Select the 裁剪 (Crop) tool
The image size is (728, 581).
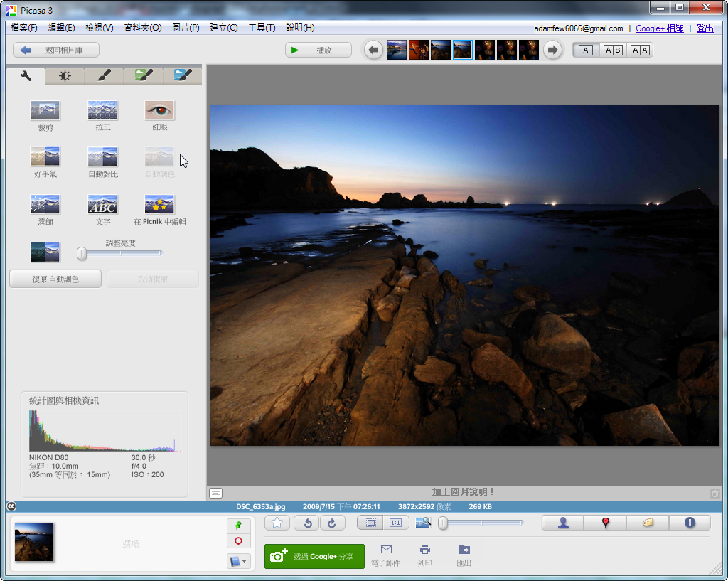(45, 111)
